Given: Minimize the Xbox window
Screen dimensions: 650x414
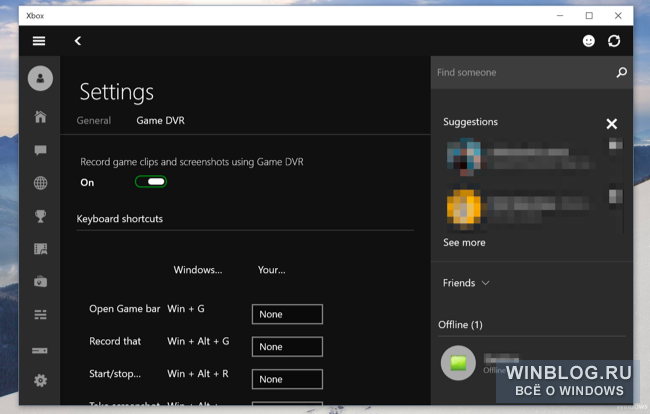Looking at the screenshot, I should point(560,16).
